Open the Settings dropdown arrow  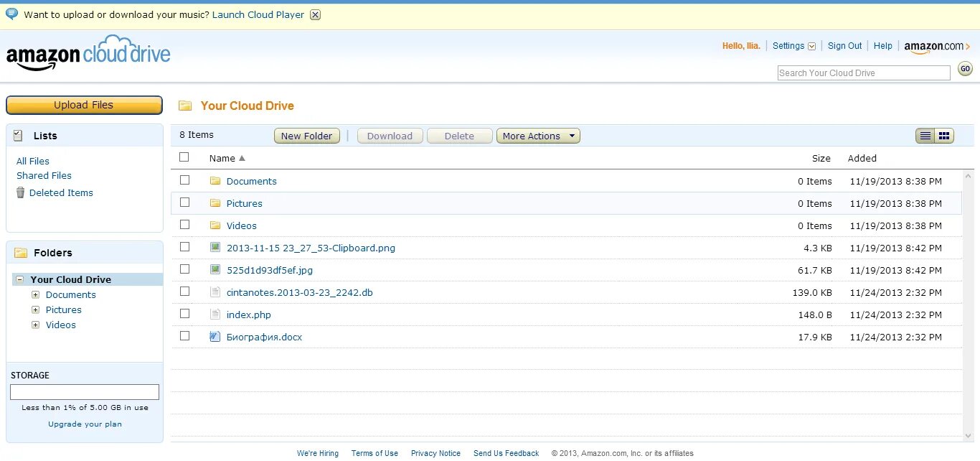812,46
